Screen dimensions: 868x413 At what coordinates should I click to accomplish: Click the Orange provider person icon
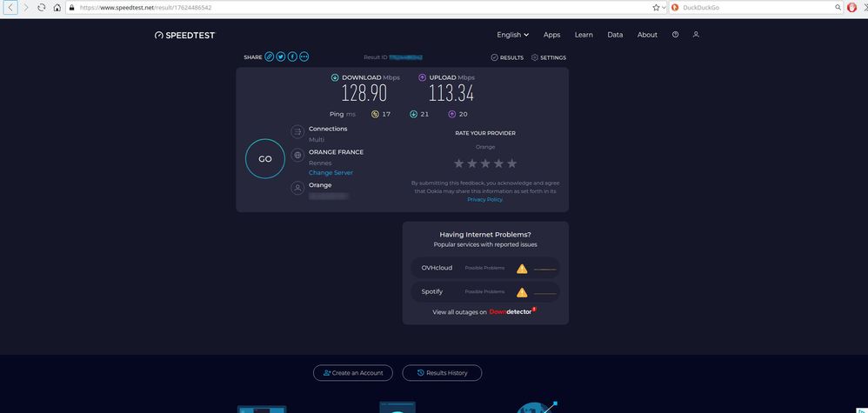(x=297, y=188)
